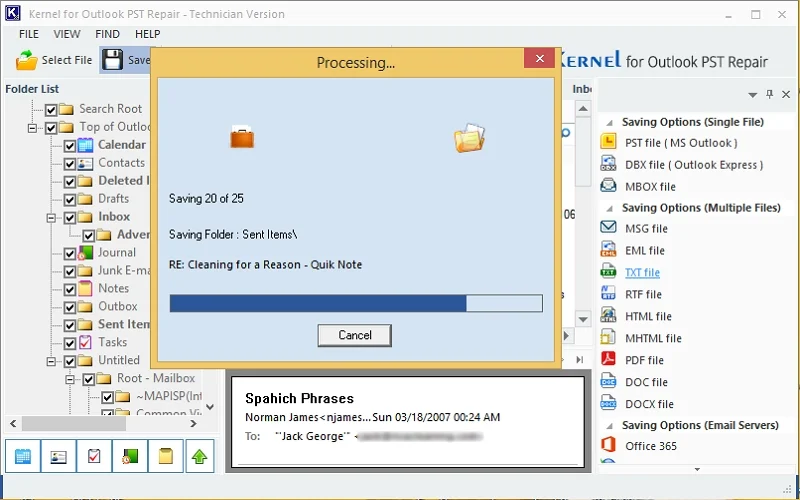Click message list scroll up arrow
The height and width of the screenshot is (500, 800).
(x=583, y=108)
